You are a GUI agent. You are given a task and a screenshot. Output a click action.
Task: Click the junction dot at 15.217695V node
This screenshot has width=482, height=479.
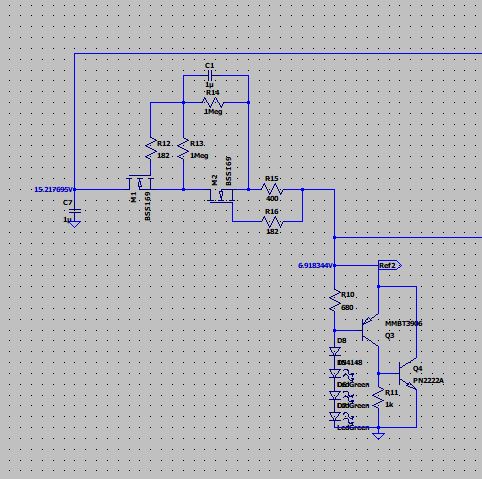(74, 189)
